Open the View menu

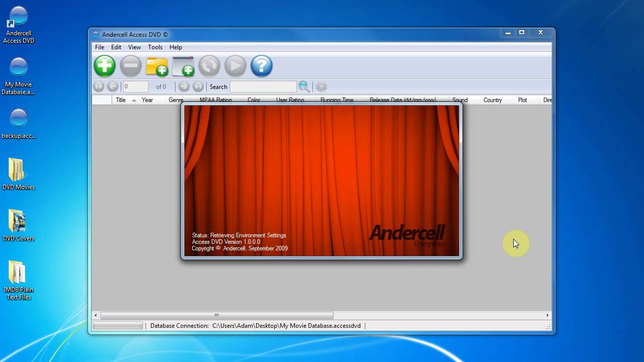tap(134, 47)
